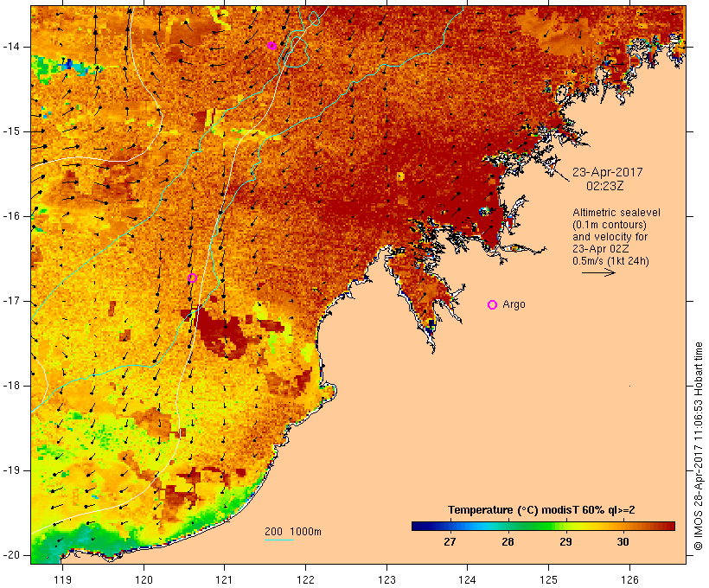The image size is (709, 588).
Task: Click the '0.5m/s (1kt 24h)' scale text
Action: (x=610, y=261)
